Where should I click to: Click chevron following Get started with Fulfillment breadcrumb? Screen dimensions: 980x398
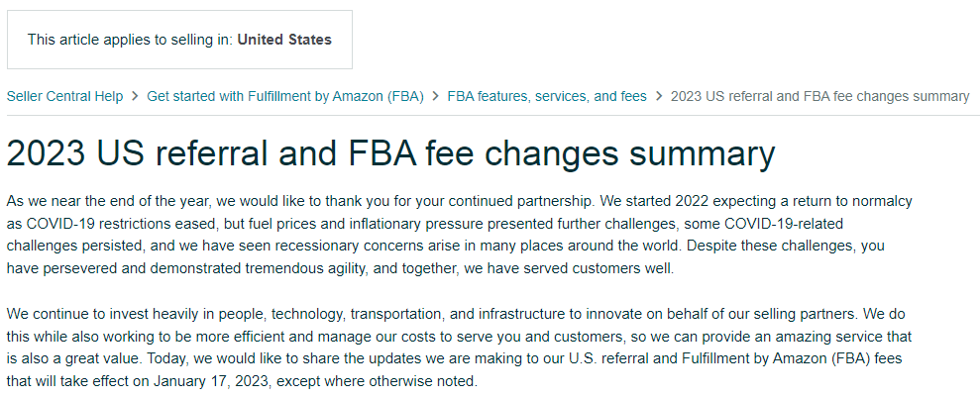pos(436,96)
